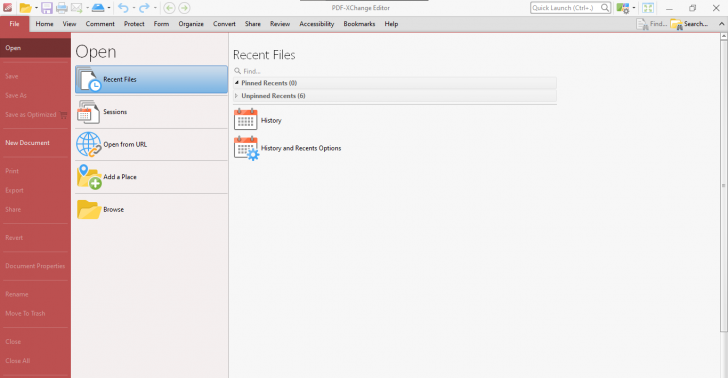Open the Bookmarks ribbon tab
This screenshot has height=378, width=728.
pos(359,24)
